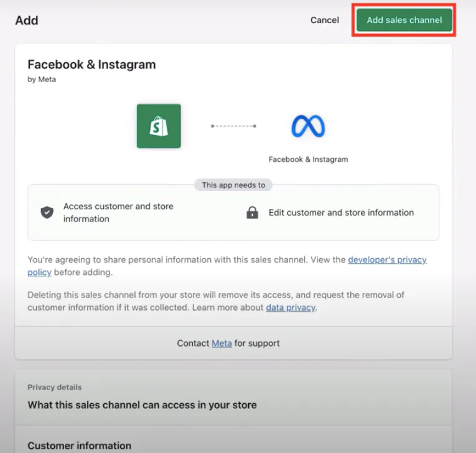Click the blue Meta infinity logo
476x453 pixels.
308,126
